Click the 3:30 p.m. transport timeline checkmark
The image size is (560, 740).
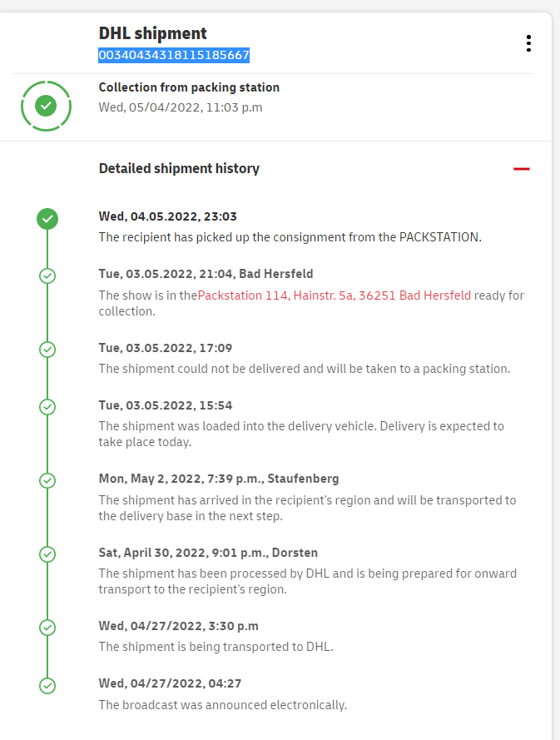[x=47, y=627]
